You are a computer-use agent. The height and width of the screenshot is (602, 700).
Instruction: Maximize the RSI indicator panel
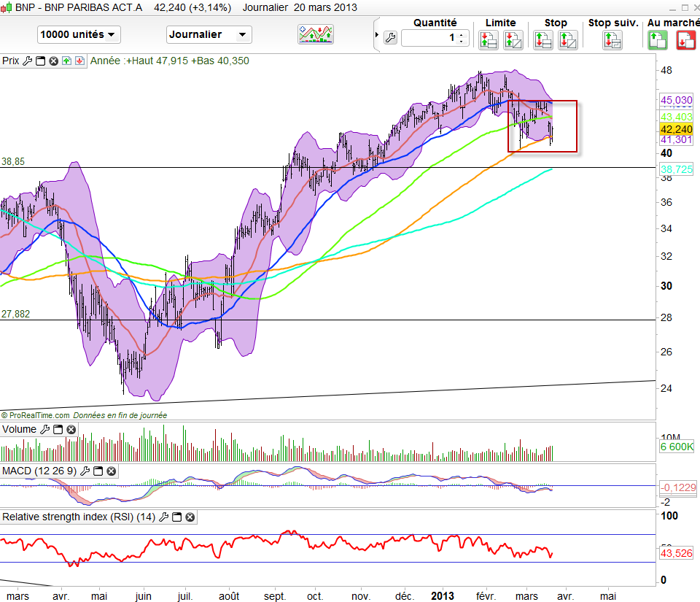(177, 517)
